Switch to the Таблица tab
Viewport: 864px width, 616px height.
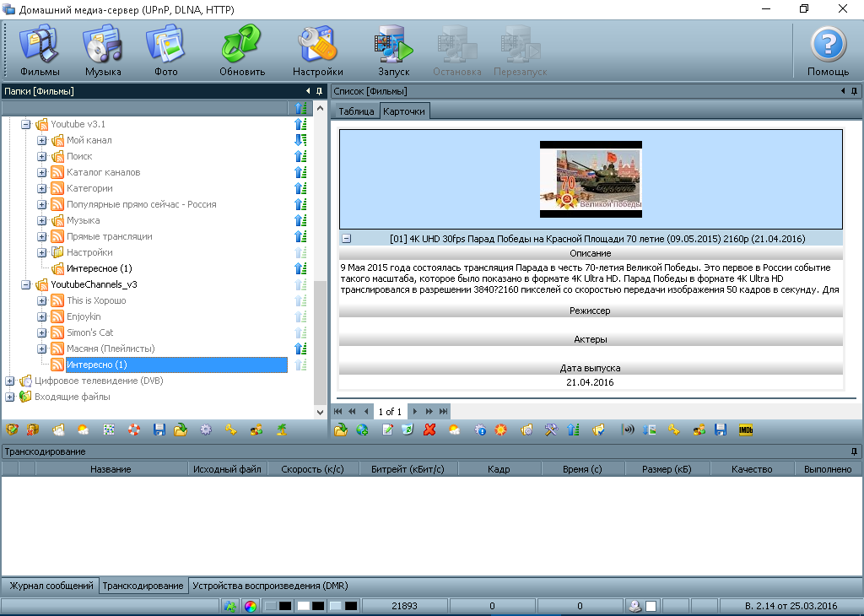point(356,111)
